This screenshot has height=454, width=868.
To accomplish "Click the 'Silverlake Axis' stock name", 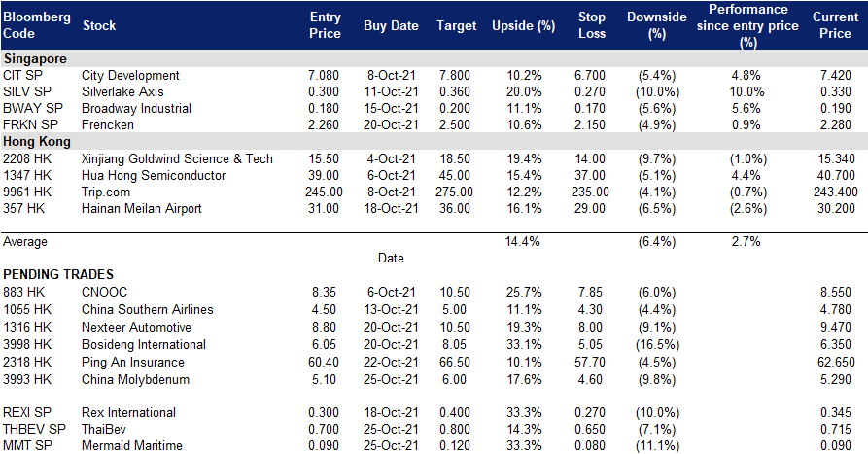I will (122, 92).
